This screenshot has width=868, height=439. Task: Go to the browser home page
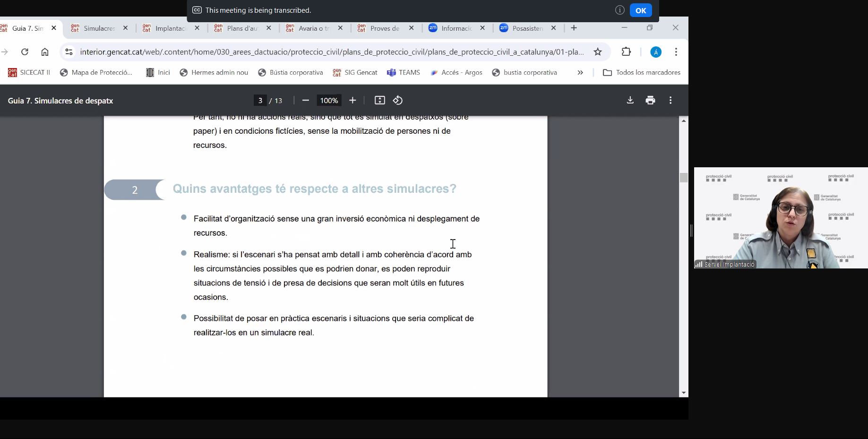44,52
